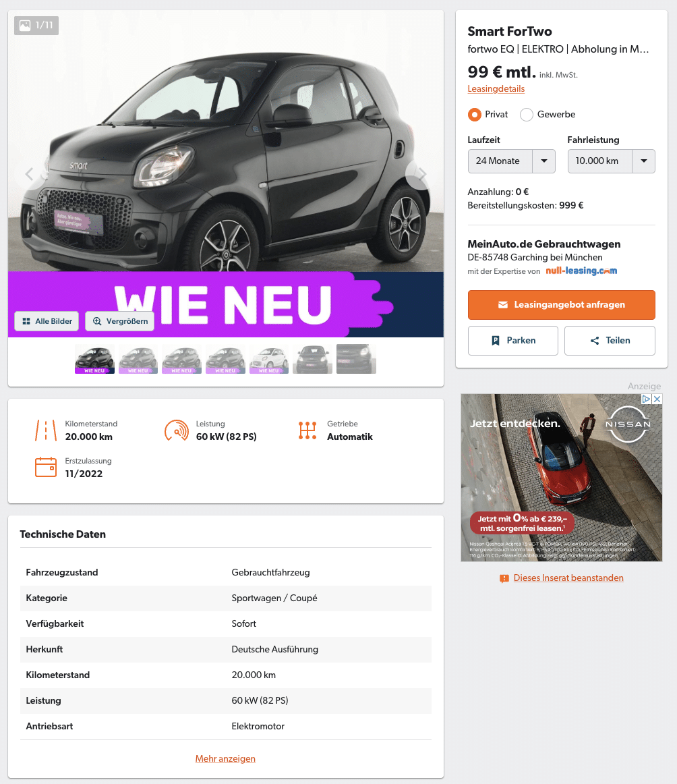Image resolution: width=677 pixels, height=784 pixels.
Task: Select the Gewerbe radio option
Action: point(526,115)
